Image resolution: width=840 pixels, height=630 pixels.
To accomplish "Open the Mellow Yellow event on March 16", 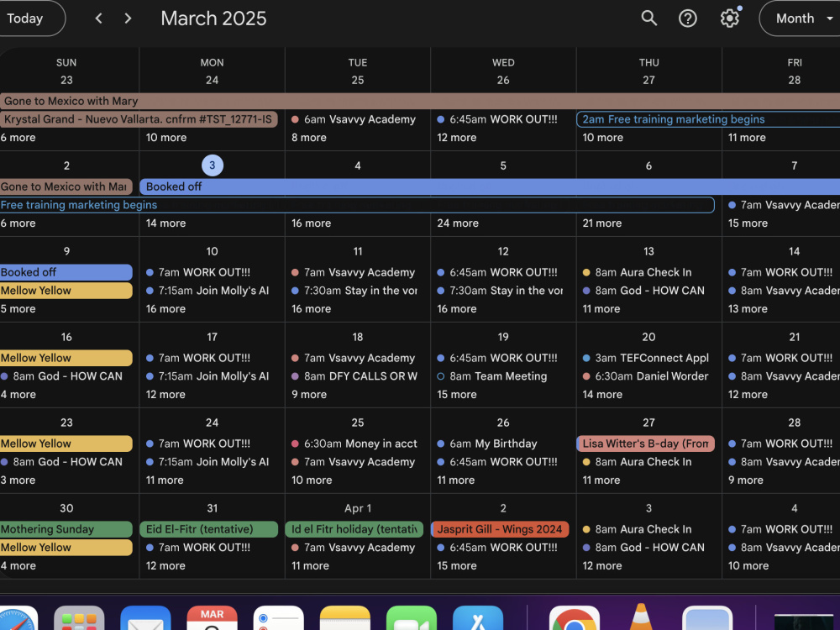I will (66, 359).
